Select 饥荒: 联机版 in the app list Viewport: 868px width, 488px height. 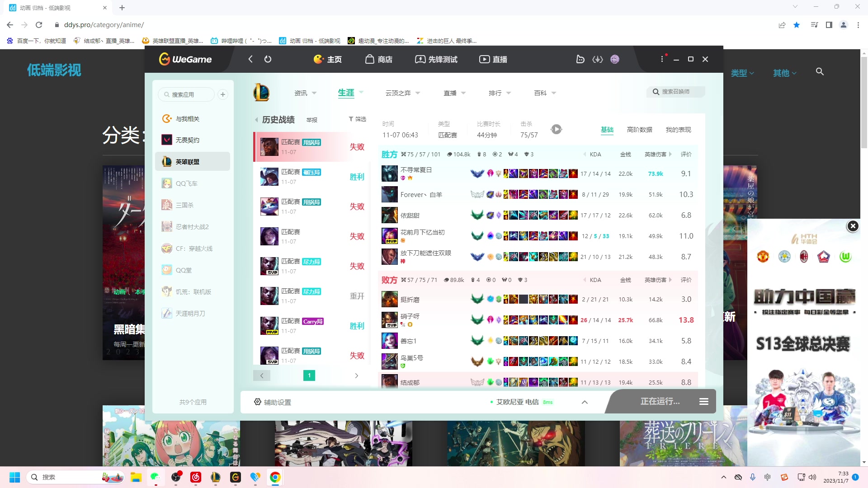coord(193,292)
